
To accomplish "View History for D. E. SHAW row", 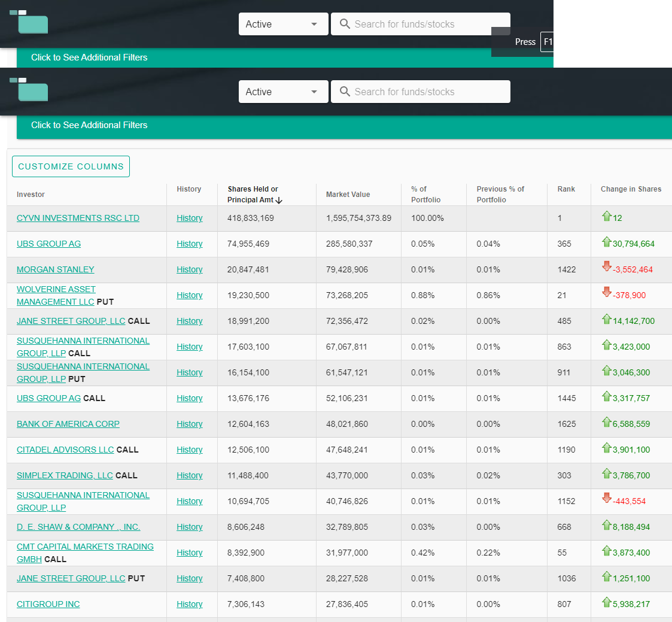I will click(x=190, y=526).
